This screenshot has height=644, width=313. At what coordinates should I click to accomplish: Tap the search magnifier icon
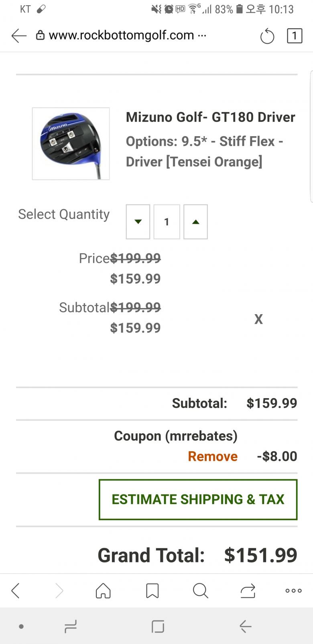click(200, 591)
